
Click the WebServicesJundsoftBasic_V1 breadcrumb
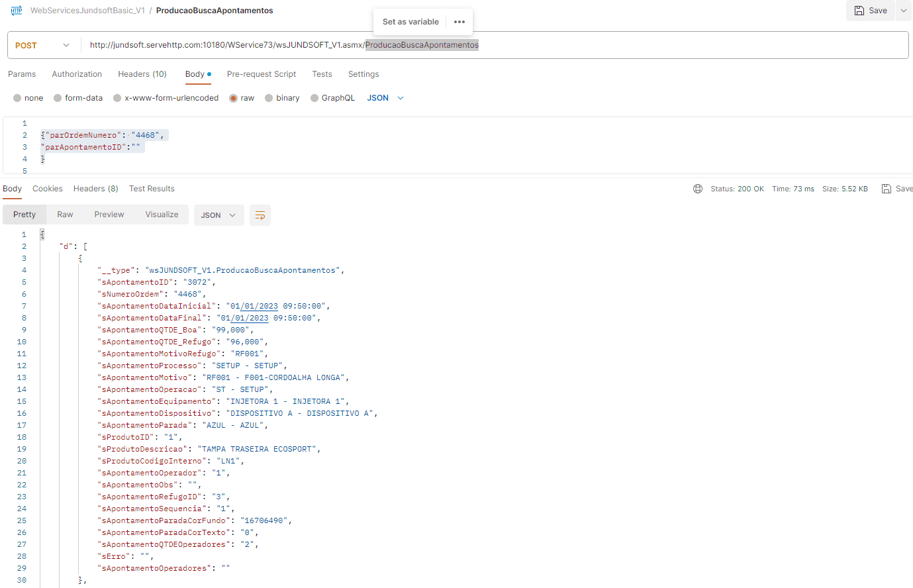[87, 11]
